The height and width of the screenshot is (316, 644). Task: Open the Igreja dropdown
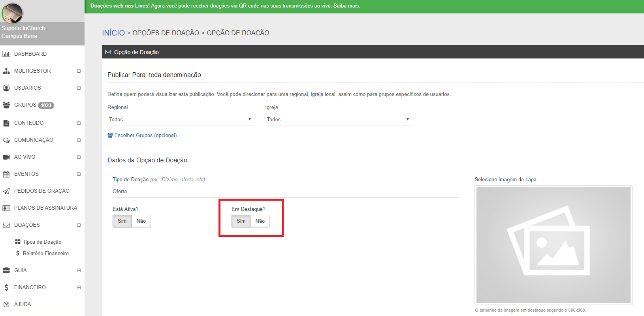pyautogui.click(x=338, y=120)
